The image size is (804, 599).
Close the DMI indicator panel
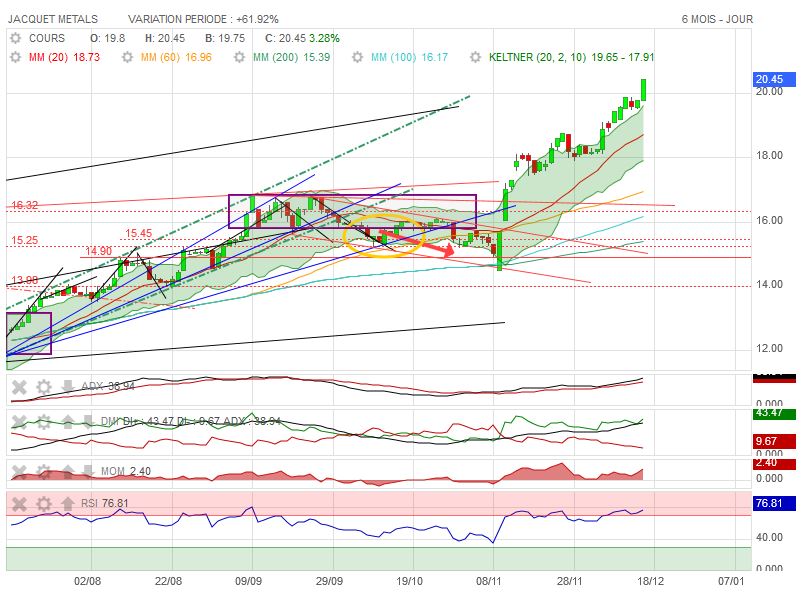point(19,420)
